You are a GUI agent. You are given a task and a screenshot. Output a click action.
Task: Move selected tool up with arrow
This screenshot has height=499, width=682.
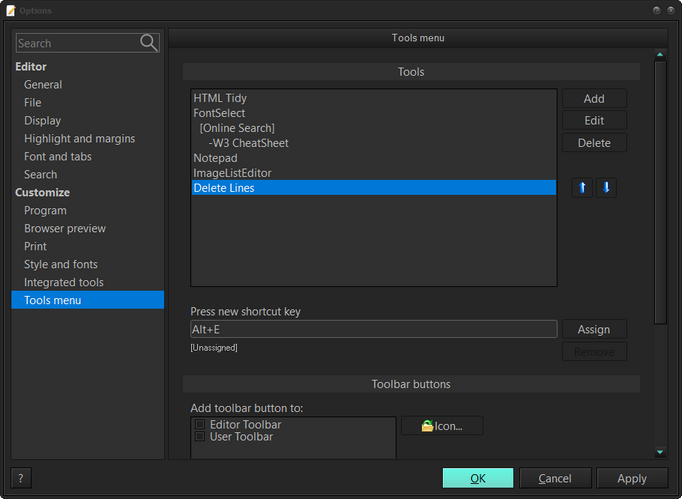click(x=582, y=188)
